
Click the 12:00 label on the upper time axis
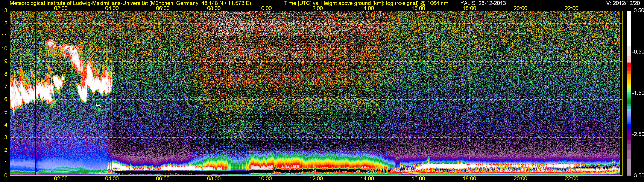(316, 8)
